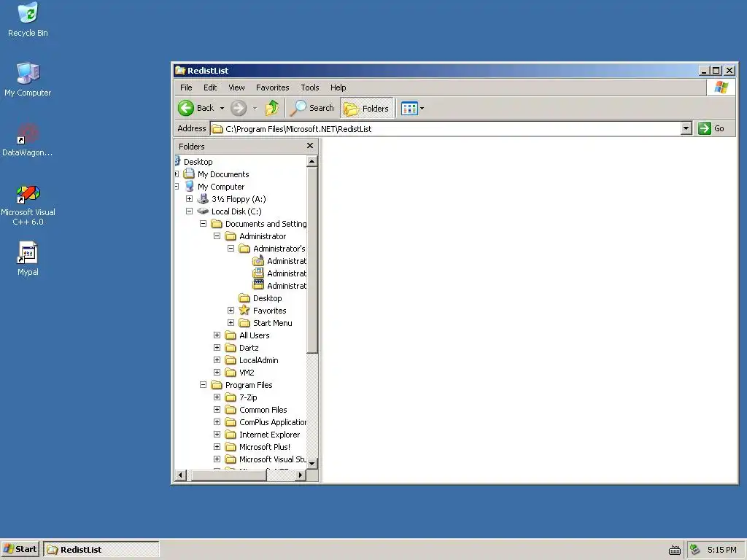Expand the Favorites folder node
The image size is (747, 560).
231,311
